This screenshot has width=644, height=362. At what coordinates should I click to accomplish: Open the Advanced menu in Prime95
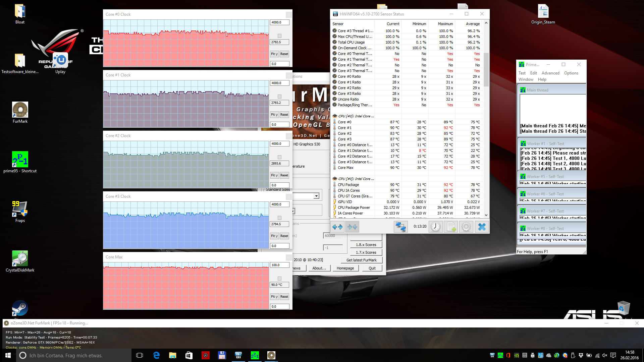pyautogui.click(x=550, y=73)
